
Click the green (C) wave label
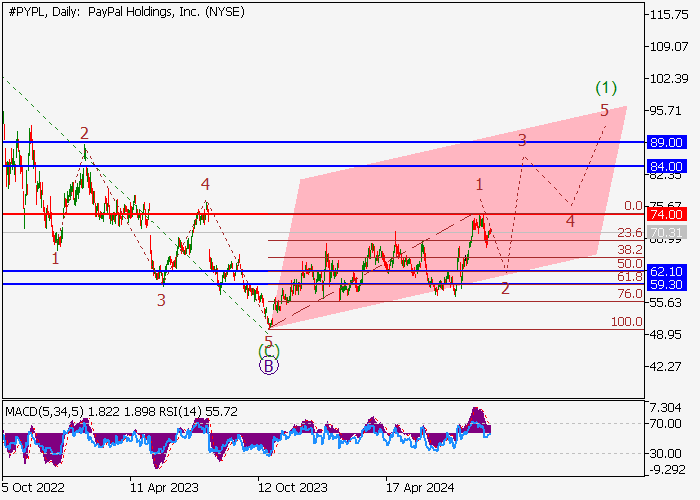click(x=268, y=350)
